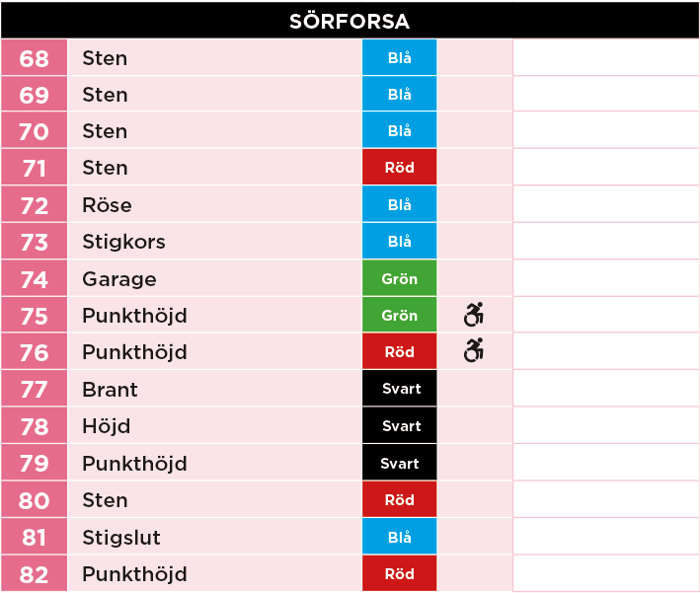
Task: Click the Svart label next to Brant
Action: click(x=400, y=389)
